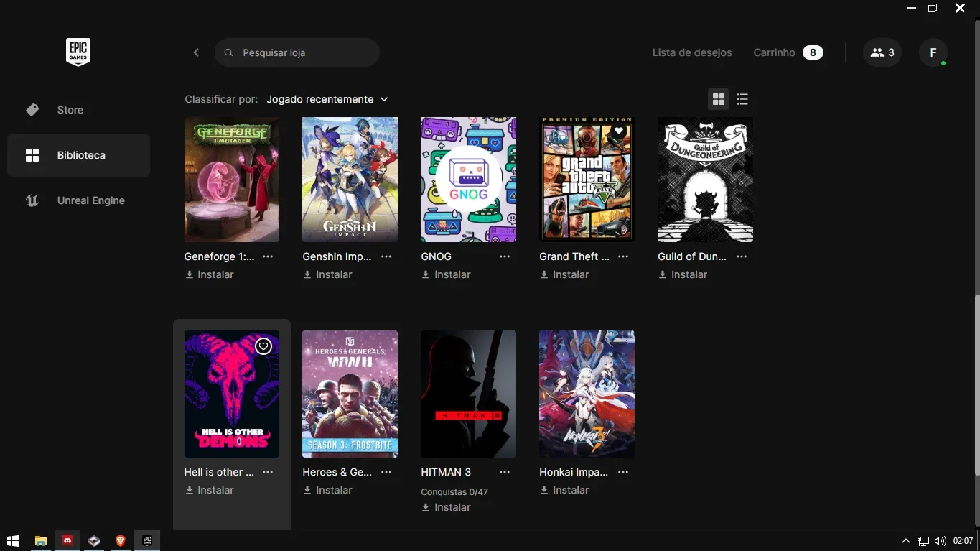This screenshot has height=551, width=980.
Task: Open the Heroes & Generals cover
Action: (x=350, y=394)
